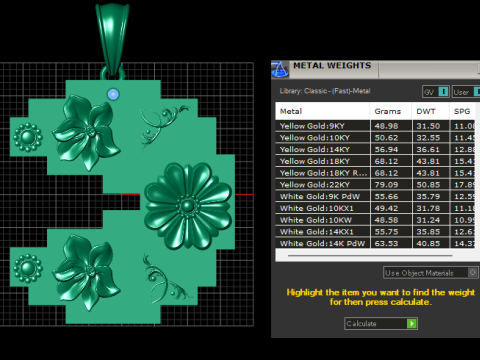Click the 79.09 grams value
Image resolution: width=480 pixels, height=360 pixels.
pyautogui.click(x=386, y=185)
